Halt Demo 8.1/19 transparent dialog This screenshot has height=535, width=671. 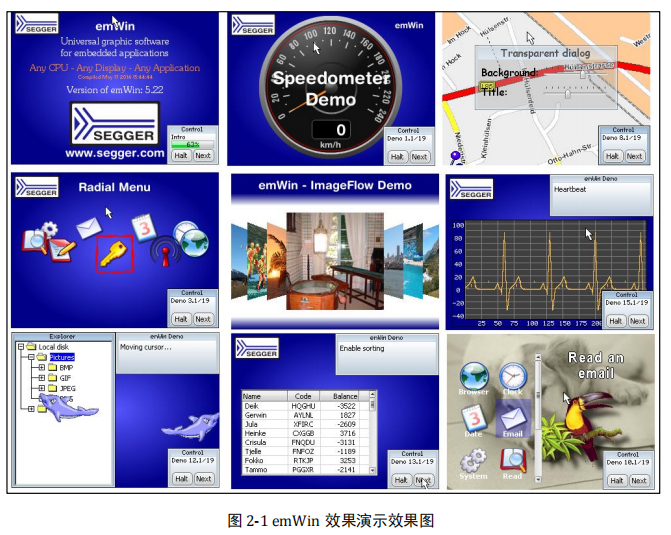coord(613,156)
